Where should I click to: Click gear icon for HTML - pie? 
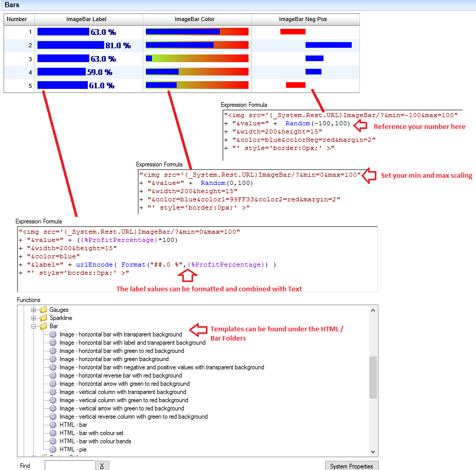point(53,449)
